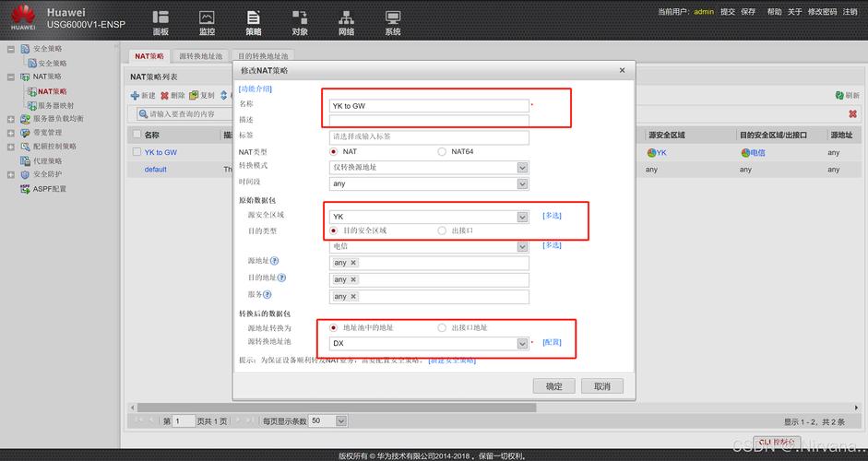The width and height of the screenshot is (868, 461).
Task: Select the NAT64 radio button
Action: 442,151
